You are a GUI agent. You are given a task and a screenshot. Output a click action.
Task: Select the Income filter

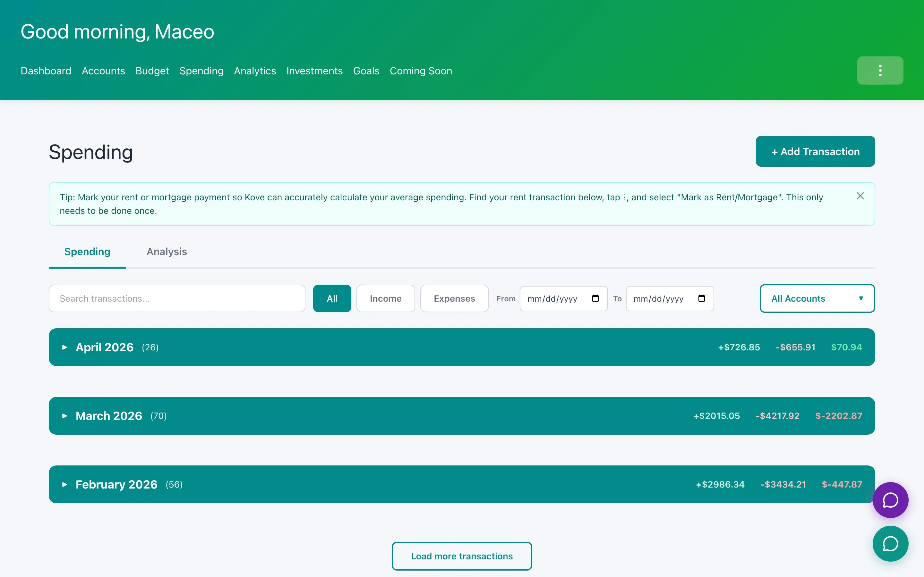click(x=385, y=298)
